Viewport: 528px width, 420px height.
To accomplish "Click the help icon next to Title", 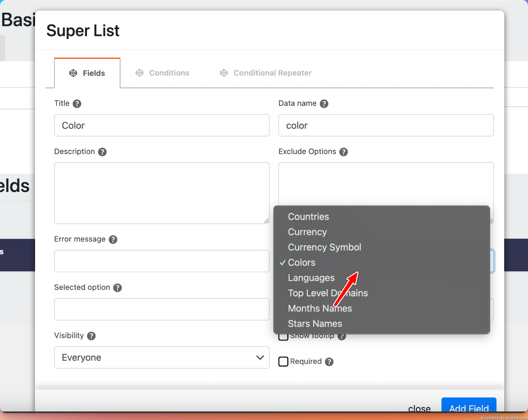I will [x=77, y=104].
